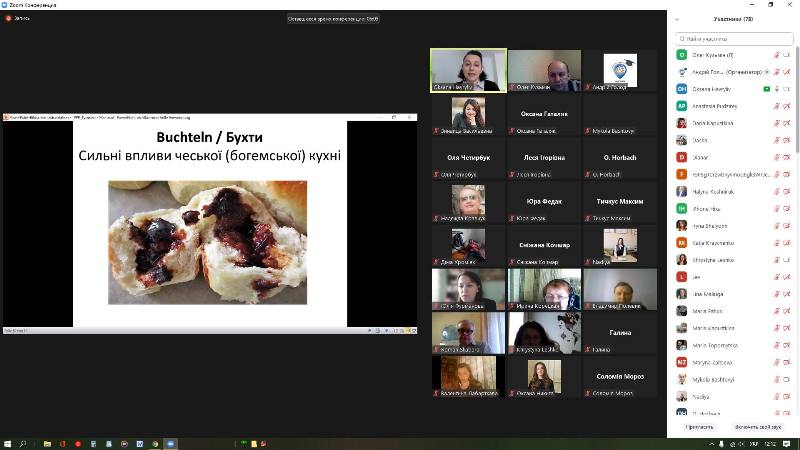Screen dimensions: 800x450
Task: Expand the system tray hidden icons chevron
Action: coord(712,444)
